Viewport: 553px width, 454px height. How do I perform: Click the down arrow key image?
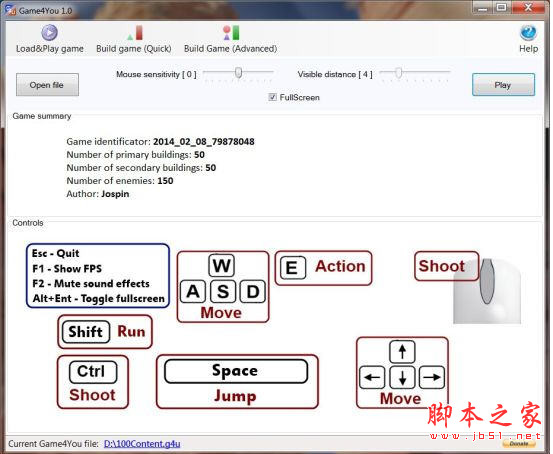402,377
